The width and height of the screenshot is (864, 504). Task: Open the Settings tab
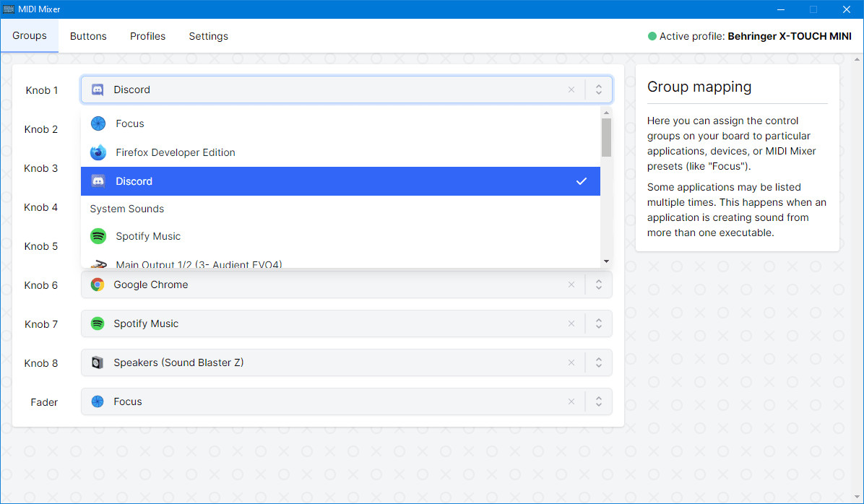pos(208,36)
